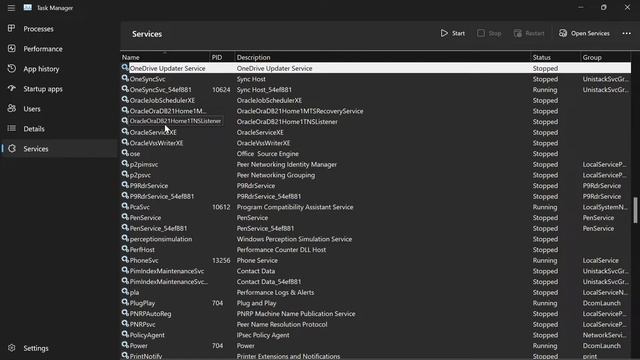Select the OracleServiceXE service
The width and height of the screenshot is (640, 360).
click(x=376, y=132)
